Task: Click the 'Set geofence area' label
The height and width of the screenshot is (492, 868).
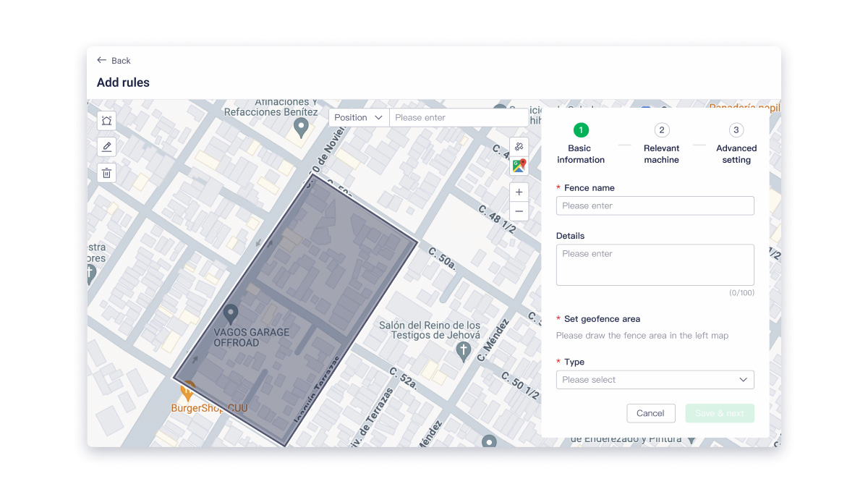Action: point(602,319)
